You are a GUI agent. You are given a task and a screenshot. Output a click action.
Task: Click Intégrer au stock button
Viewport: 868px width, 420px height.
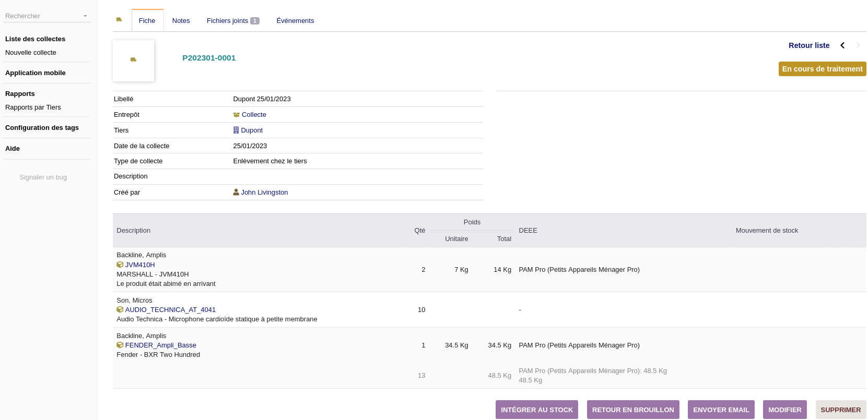537,410
